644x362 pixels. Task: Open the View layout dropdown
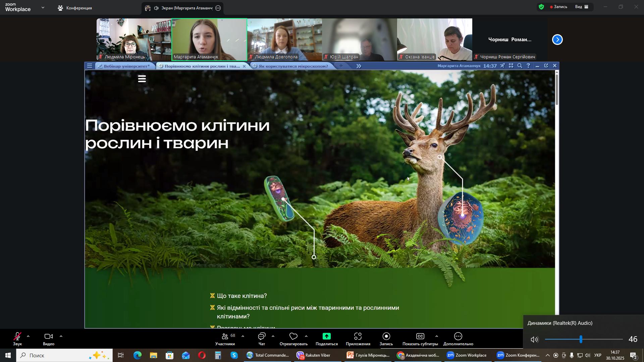pyautogui.click(x=582, y=7)
